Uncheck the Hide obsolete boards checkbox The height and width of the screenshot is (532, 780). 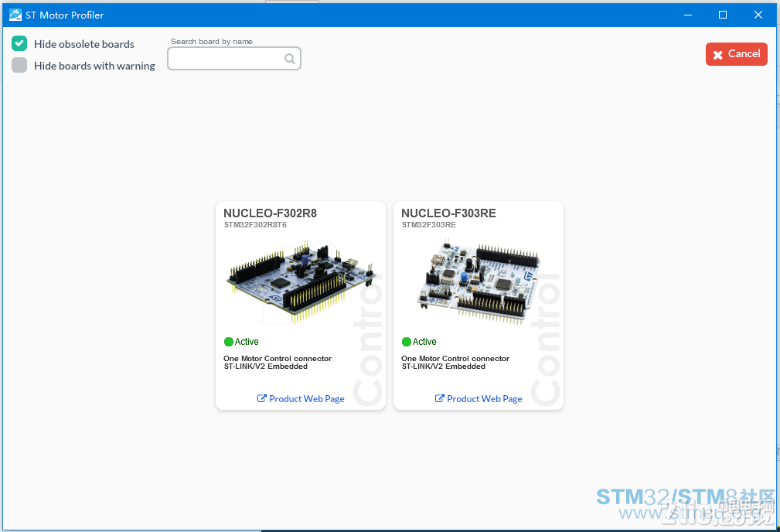pos(19,44)
